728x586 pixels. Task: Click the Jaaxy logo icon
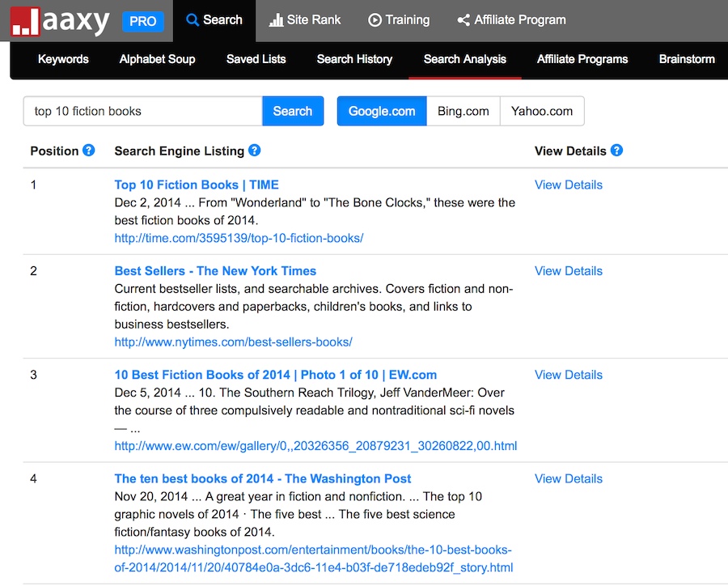click(24, 21)
